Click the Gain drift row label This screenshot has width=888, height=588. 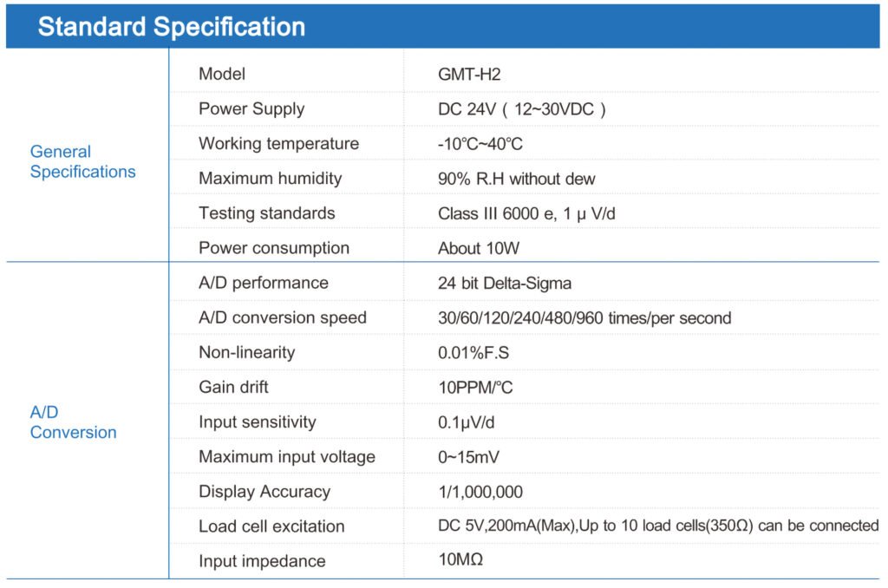tap(233, 387)
